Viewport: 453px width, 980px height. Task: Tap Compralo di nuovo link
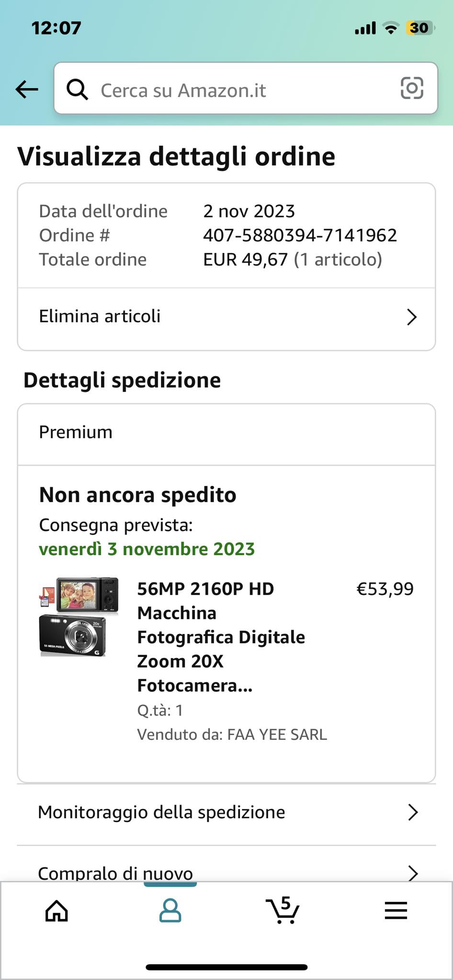[115, 873]
